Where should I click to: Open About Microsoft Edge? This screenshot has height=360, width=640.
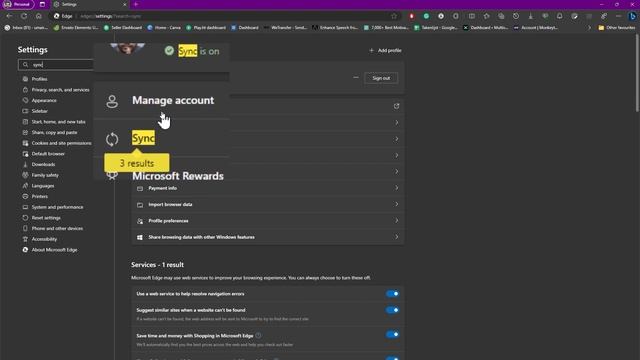(54, 250)
